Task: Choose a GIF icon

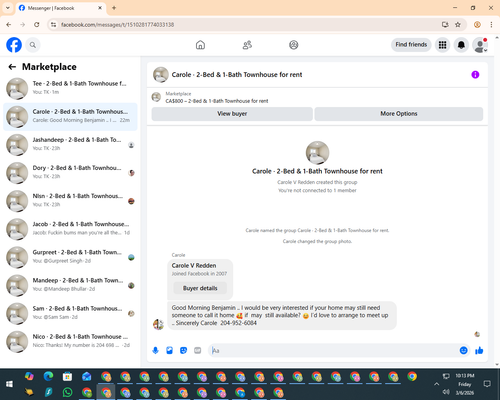Action: [198, 350]
